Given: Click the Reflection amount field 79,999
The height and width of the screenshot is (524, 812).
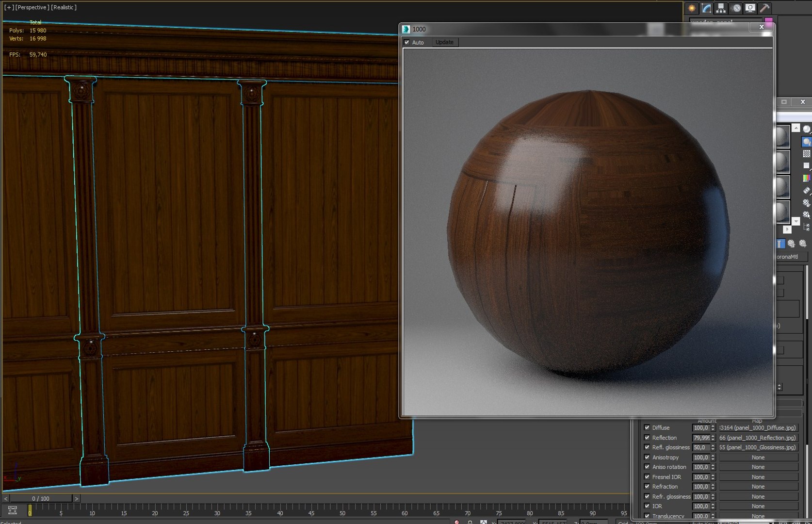Looking at the screenshot, I should point(701,438).
